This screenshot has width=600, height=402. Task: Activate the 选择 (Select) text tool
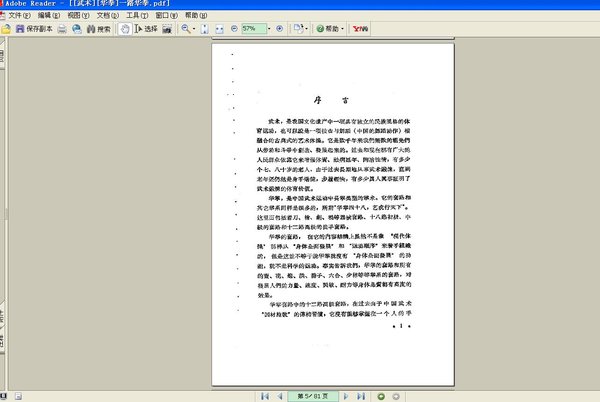146,29
